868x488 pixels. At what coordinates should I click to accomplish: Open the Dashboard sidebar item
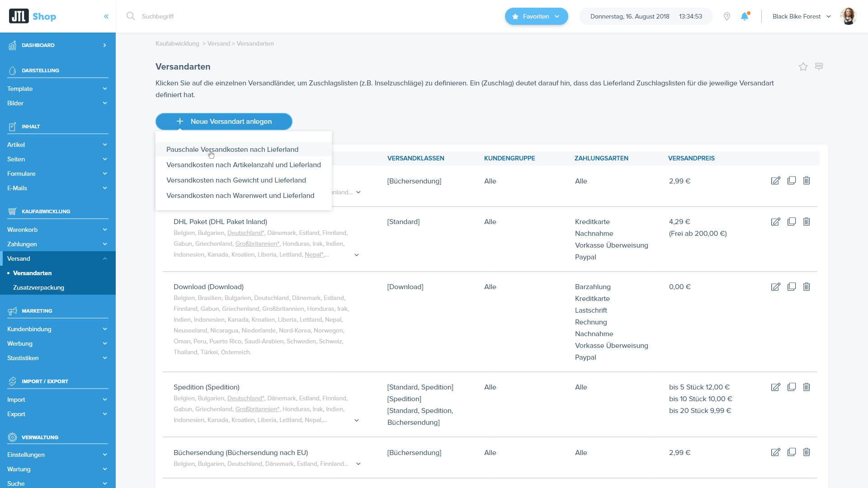[57, 45]
